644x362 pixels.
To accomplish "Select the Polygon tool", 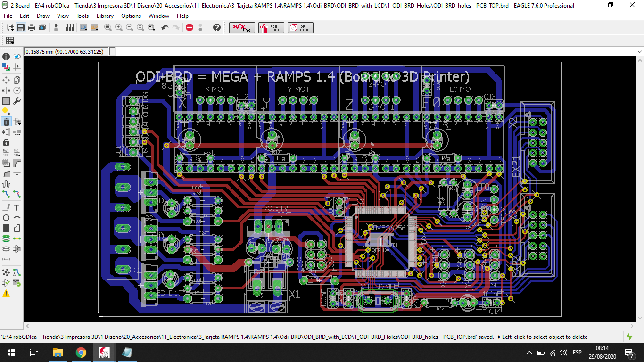I will [17, 229].
